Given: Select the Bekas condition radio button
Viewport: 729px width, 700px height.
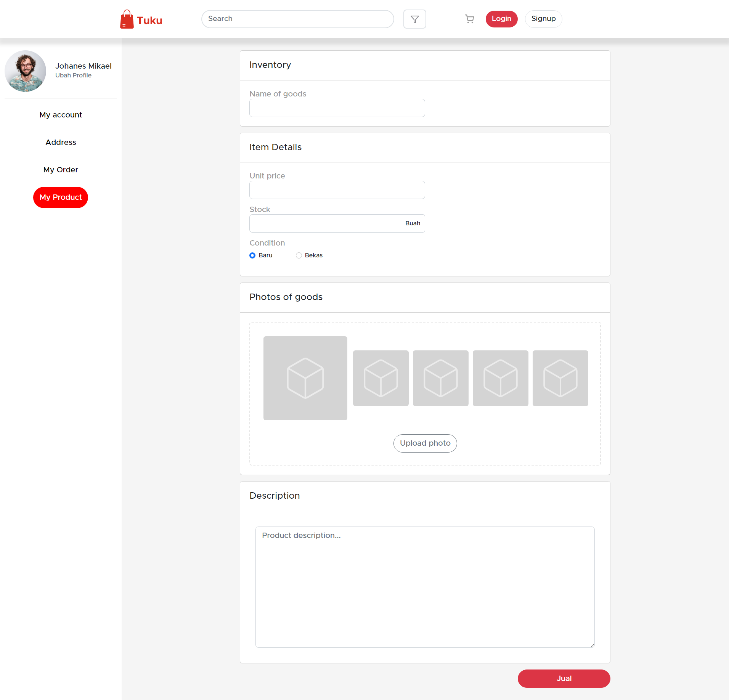Looking at the screenshot, I should point(299,255).
